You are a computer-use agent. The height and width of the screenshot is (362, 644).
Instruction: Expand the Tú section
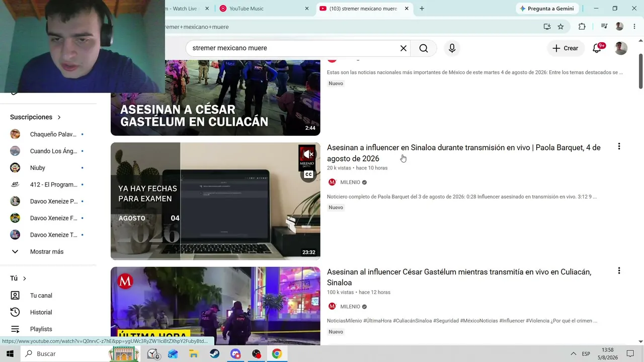18,279
